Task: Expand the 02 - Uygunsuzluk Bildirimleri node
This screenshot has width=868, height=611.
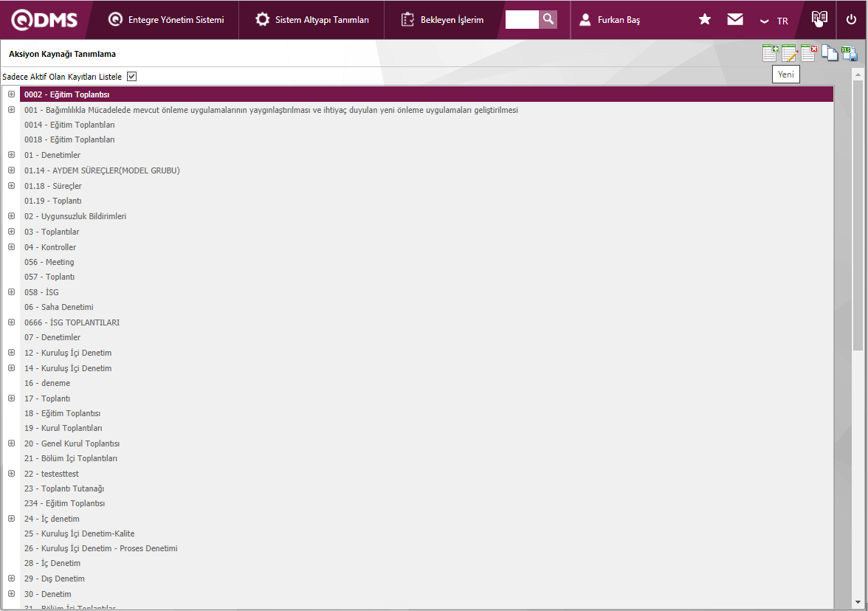Action: coord(11,215)
